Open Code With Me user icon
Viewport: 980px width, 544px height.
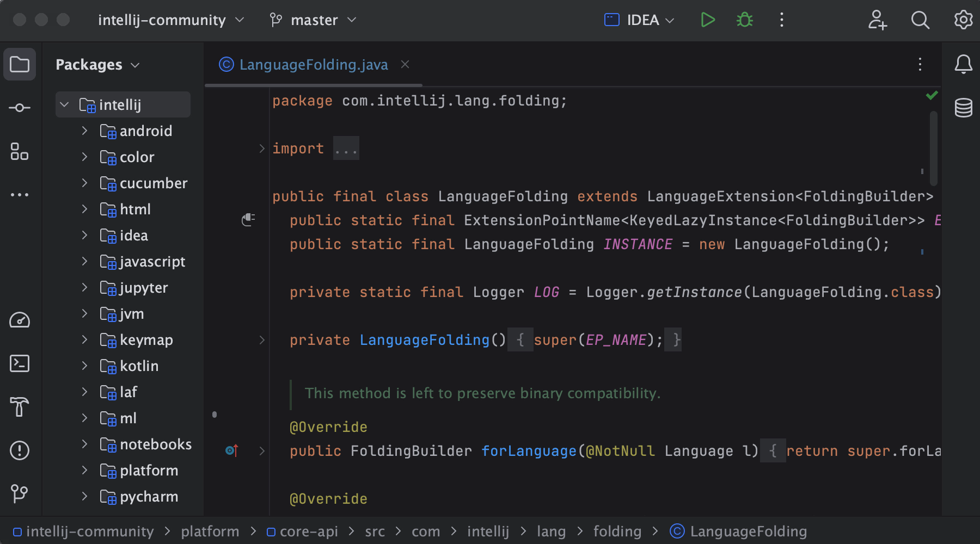point(877,20)
